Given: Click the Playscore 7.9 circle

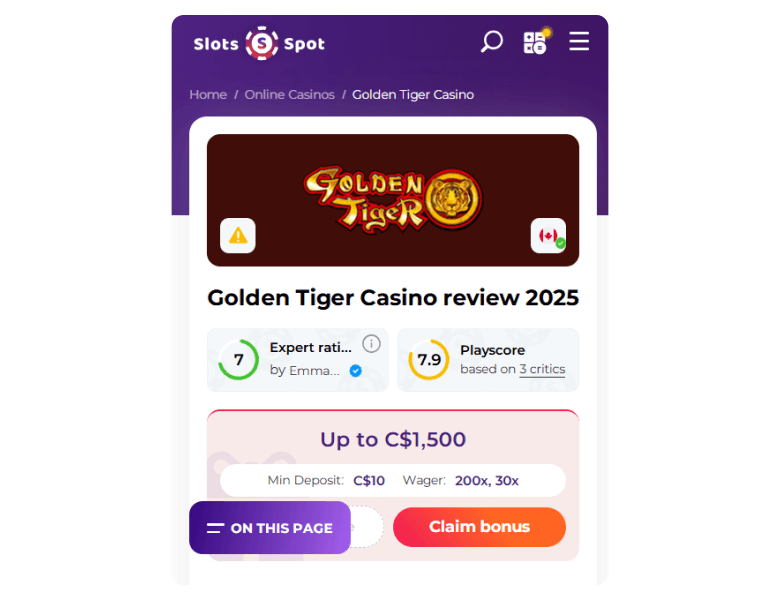Looking at the screenshot, I should 429,359.
